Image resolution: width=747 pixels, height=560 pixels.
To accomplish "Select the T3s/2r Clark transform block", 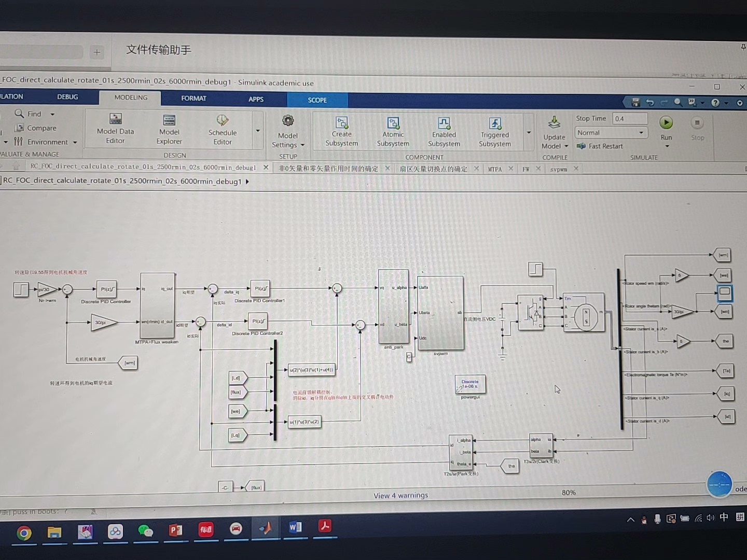I will click(541, 445).
